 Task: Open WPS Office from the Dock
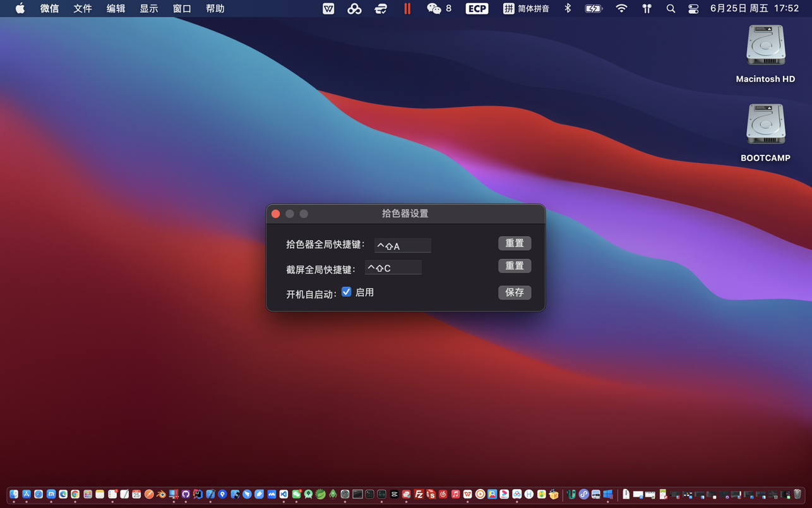(467, 494)
